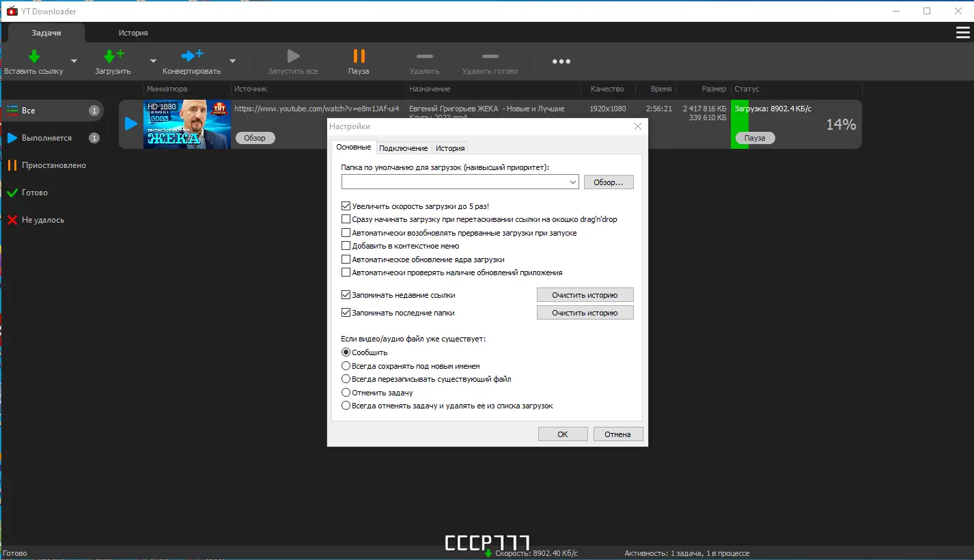The height and width of the screenshot is (560, 974).
Task: Open the Основные settings tab
Action: click(354, 148)
